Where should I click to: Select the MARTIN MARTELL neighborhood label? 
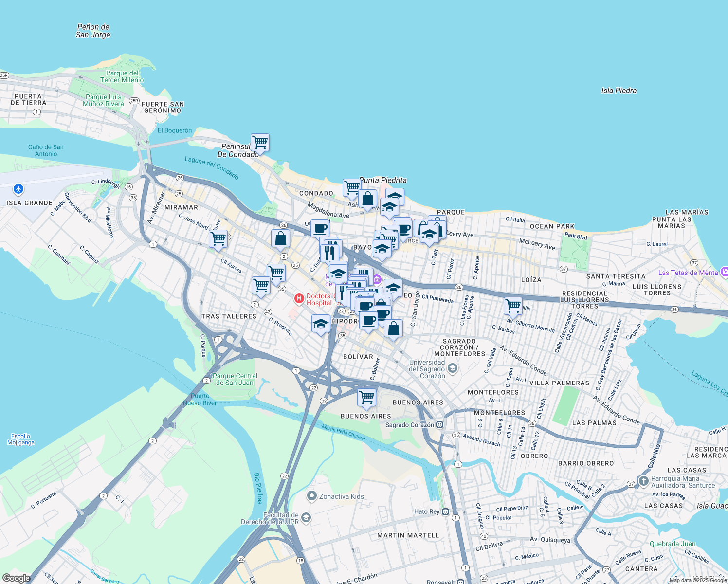pos(408,535)
